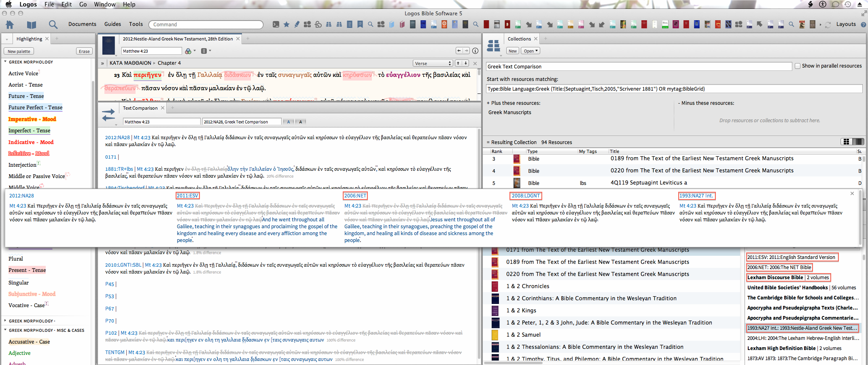Viewport: 868px width, 365px height.
Task: Click the star favorites shortcut icon
Action: coord(287,24)
